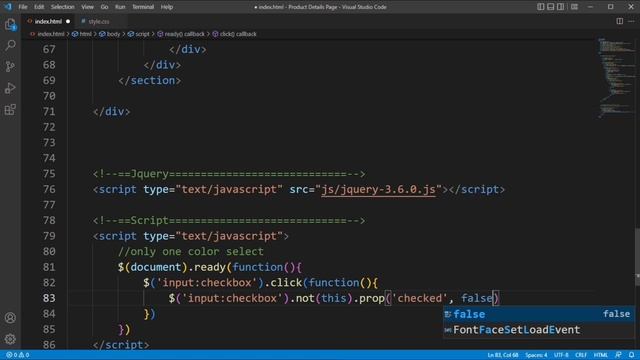
Task: Open the Customize Layout icon
Action: tap(574, 7)
